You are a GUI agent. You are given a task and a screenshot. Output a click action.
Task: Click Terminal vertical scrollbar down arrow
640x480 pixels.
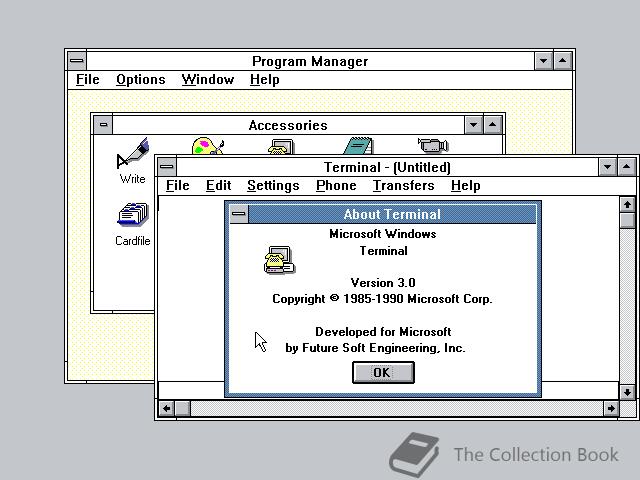pos(627,392)
